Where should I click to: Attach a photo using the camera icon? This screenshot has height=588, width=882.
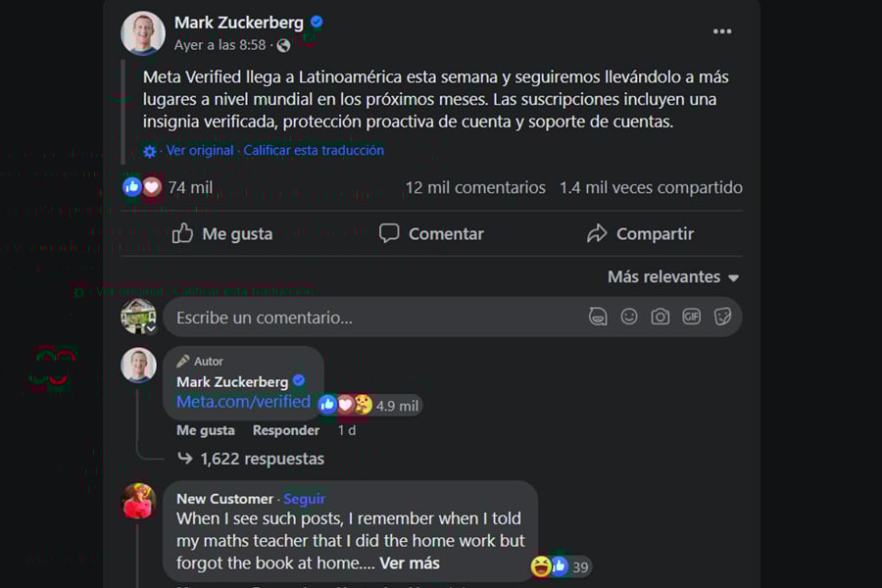point(661,317)
